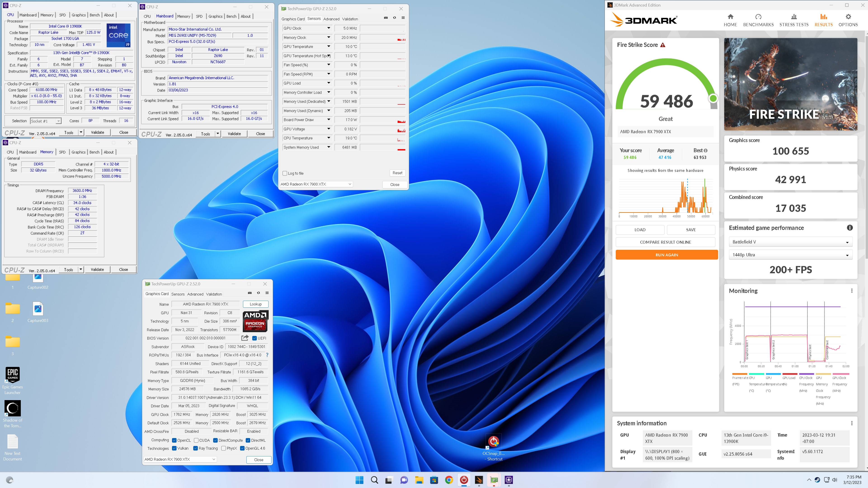The height and width of the screenshot is (488, 868).
Task: Toggle the DirectML checkbox
Action: 248,440
